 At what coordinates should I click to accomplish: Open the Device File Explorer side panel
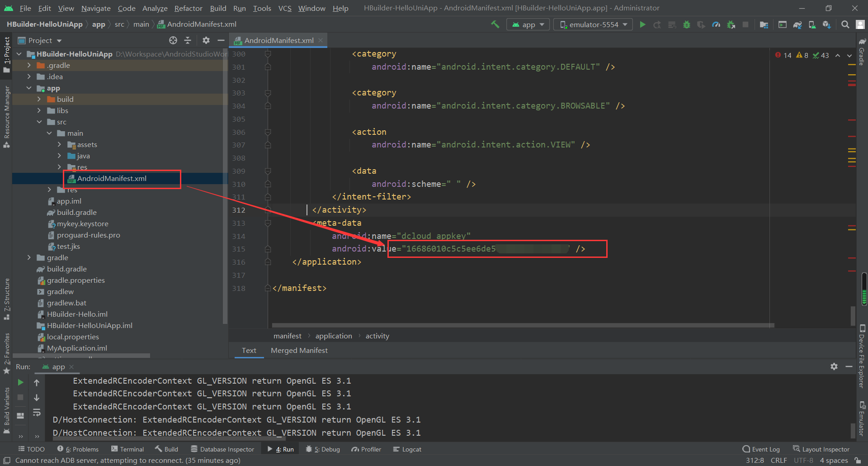863,357
